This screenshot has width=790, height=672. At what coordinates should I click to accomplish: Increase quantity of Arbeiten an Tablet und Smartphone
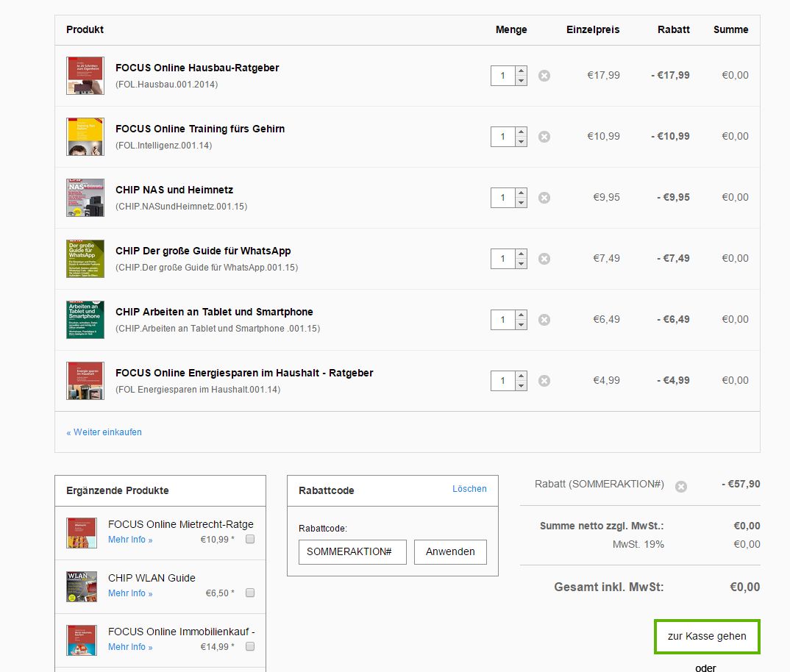click(x=521, y=315)
